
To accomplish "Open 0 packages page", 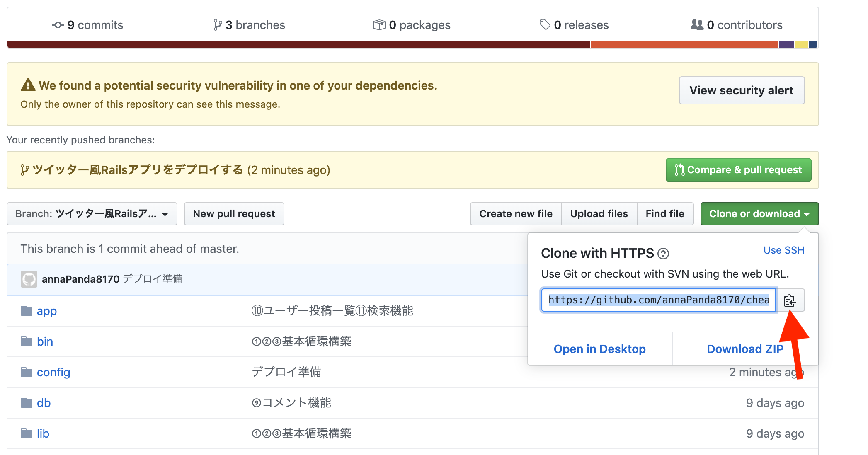I will [412, 25].
